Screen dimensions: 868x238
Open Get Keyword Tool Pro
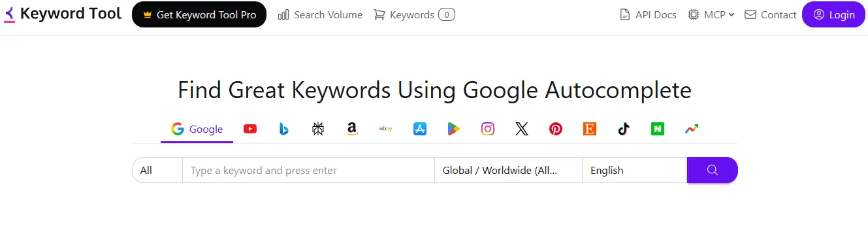point(199,14)
